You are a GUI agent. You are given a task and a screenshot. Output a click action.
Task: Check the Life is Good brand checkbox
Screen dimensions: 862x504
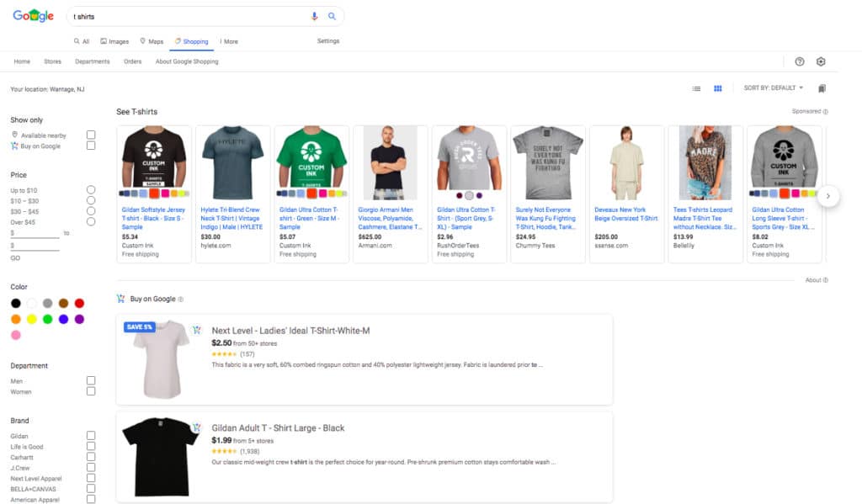tap(91, 446)
